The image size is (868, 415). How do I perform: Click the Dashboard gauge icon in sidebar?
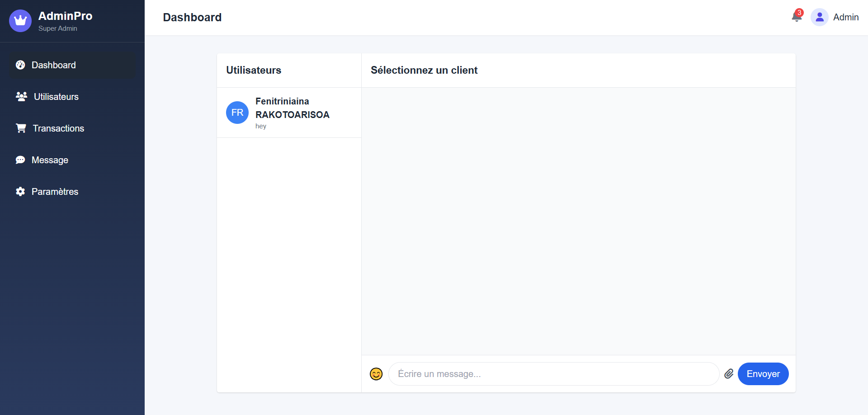[20, 65]
